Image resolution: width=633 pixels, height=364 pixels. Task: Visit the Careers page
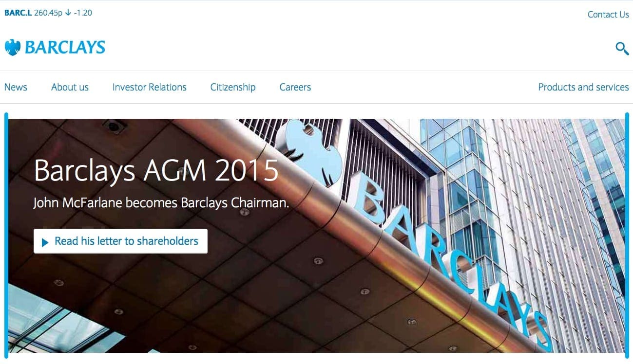[295, 87]
